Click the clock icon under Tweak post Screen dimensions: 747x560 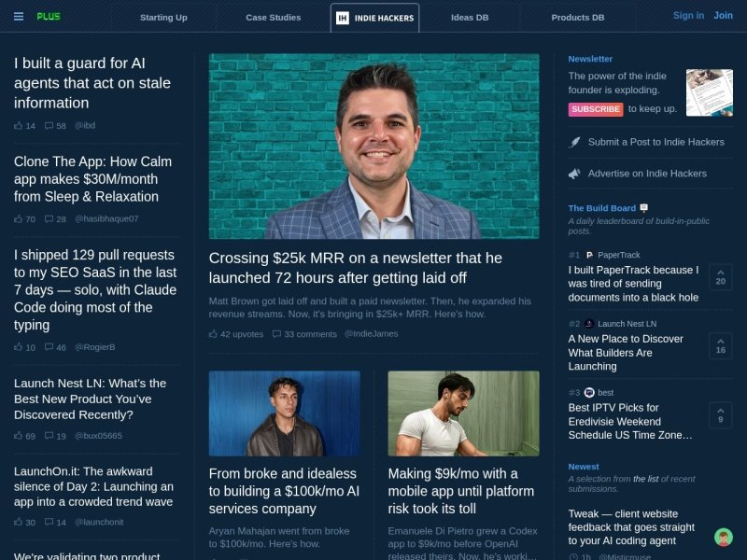point(573,556)
